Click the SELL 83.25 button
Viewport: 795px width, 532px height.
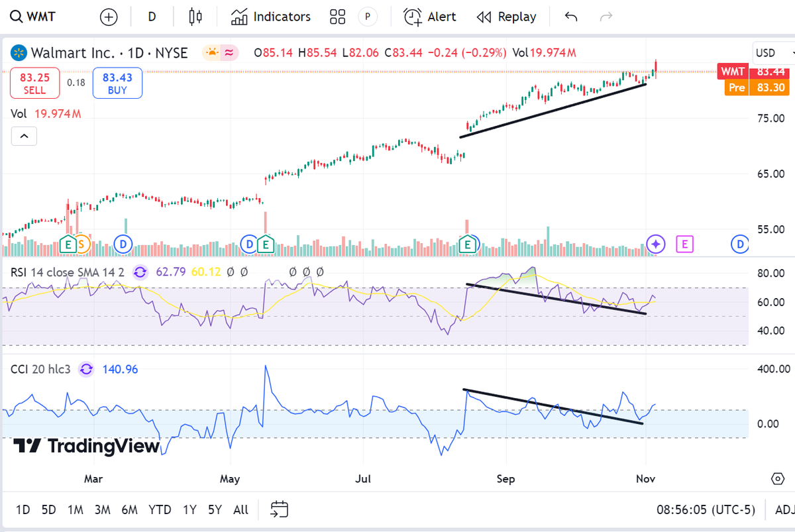click(x=34, y=83)
